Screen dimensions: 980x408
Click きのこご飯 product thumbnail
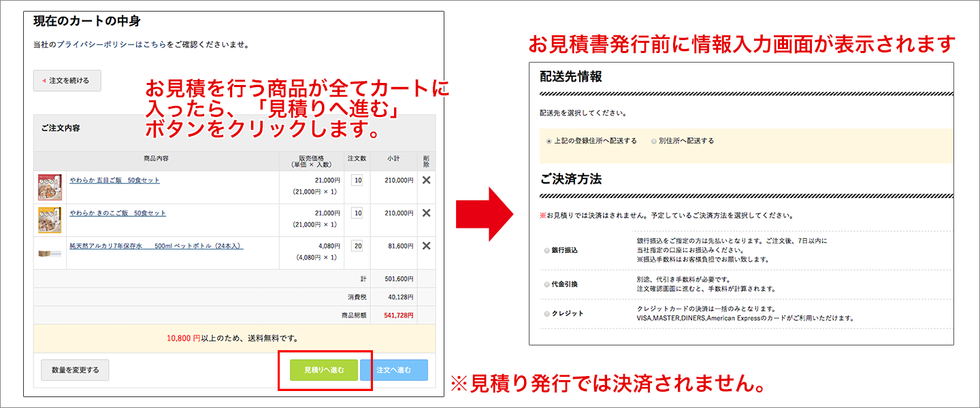pos(50,220)
